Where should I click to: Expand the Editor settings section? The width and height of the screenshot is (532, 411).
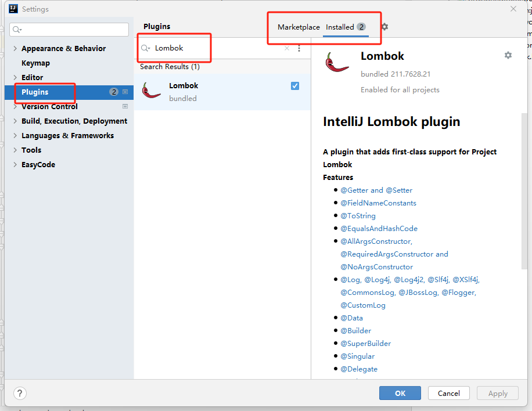15,77
